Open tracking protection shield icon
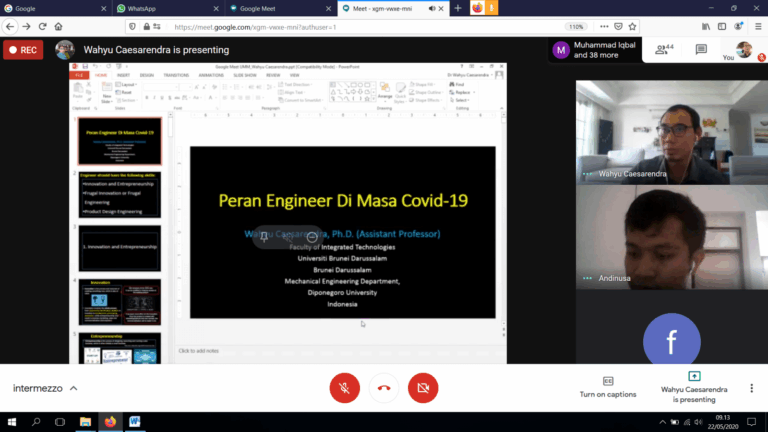Image resolution: width=768 pixels, height=432 pixels. [132, 27]
